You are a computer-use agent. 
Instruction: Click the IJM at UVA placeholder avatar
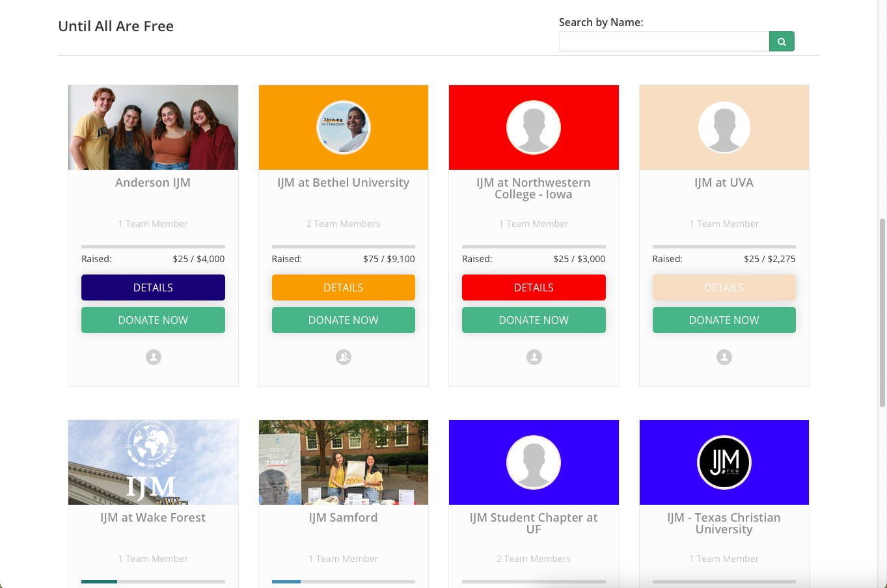pyautogui.click(x=724, y=127)
